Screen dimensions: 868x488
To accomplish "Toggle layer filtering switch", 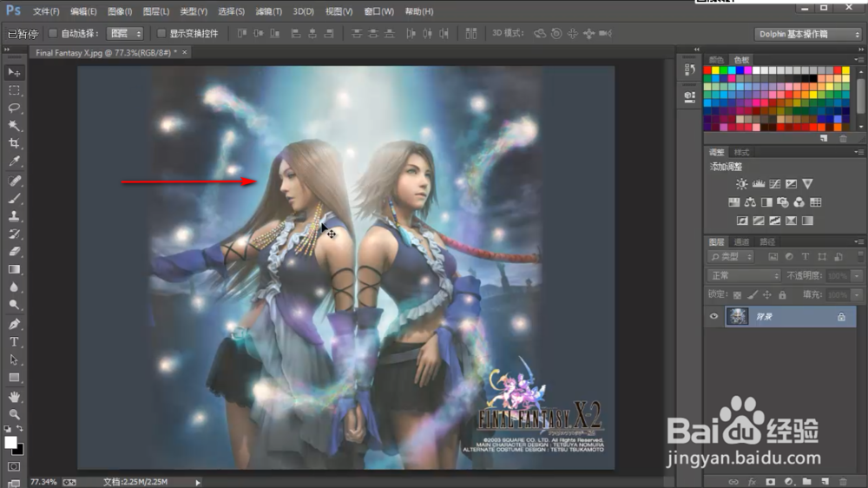I will pyautogui.click(x=859, y=257).
